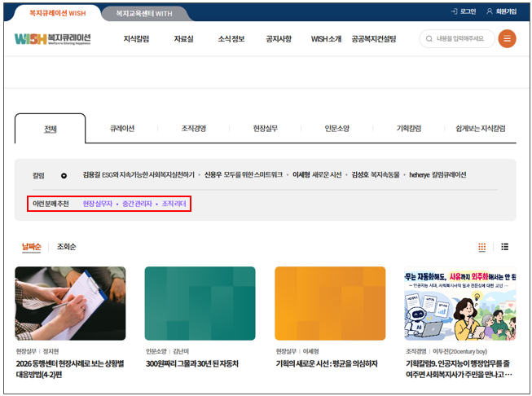Viewport: 532px width, 396px height.
Task: Select the 현장실무 category tab
Action: point(266,129)
